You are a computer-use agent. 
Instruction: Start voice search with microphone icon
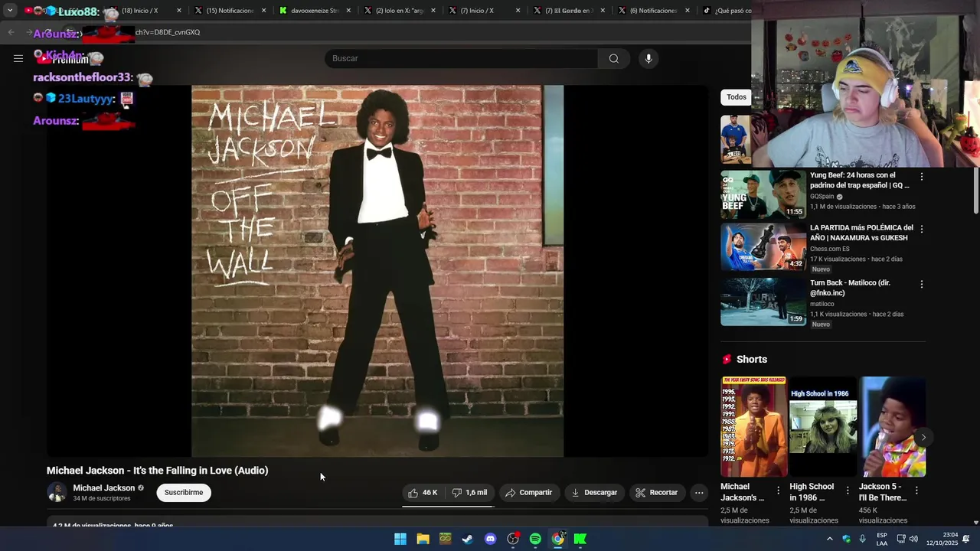click(x=648, y=58)
